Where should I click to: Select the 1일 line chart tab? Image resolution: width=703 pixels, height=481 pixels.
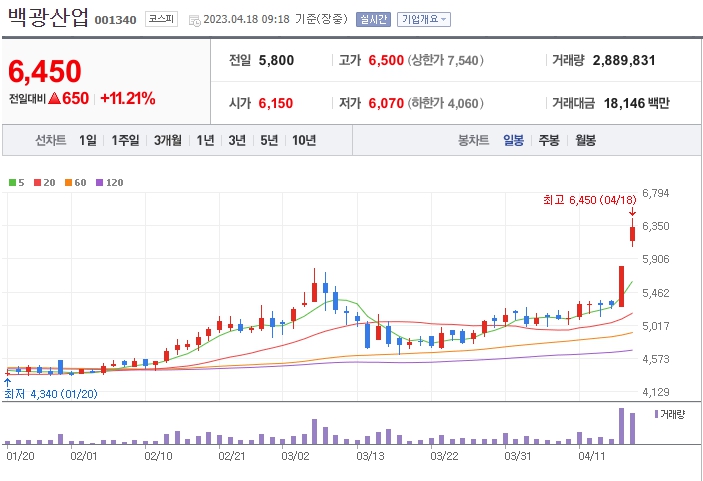[88, 140]
